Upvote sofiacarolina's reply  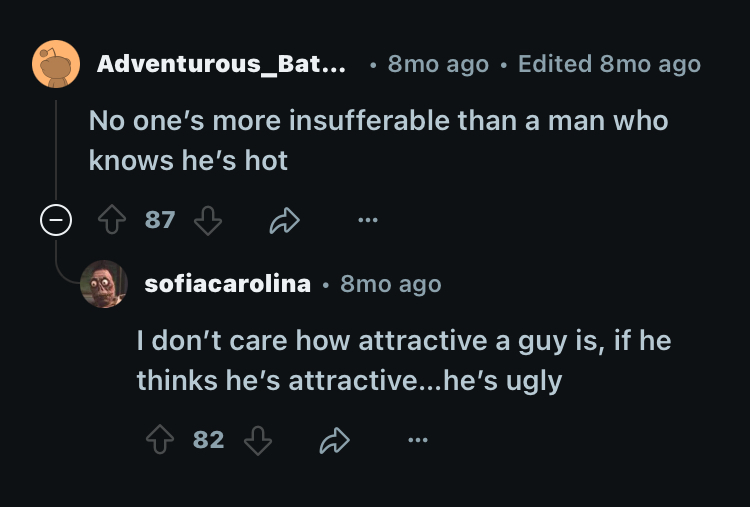point(160,440)
